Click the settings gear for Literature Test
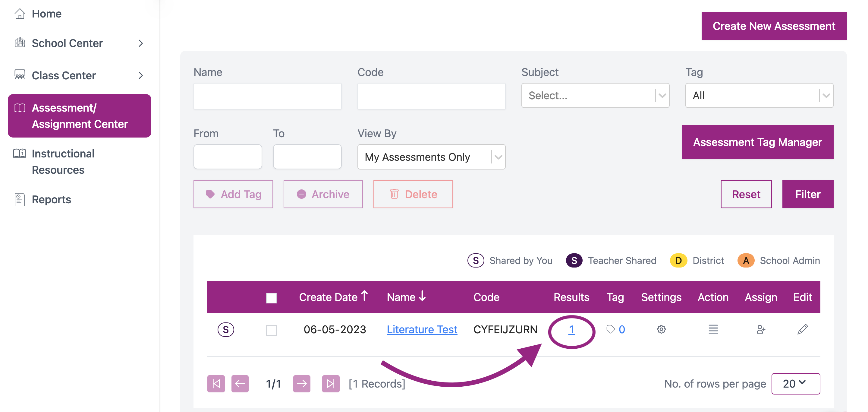 pyautogui.click(x=661, y=329)
